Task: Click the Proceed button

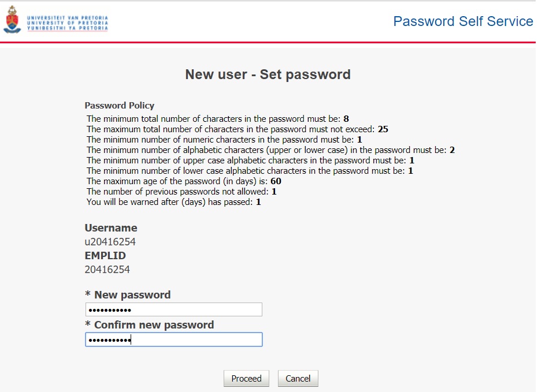Action: [x=246, y=379]
